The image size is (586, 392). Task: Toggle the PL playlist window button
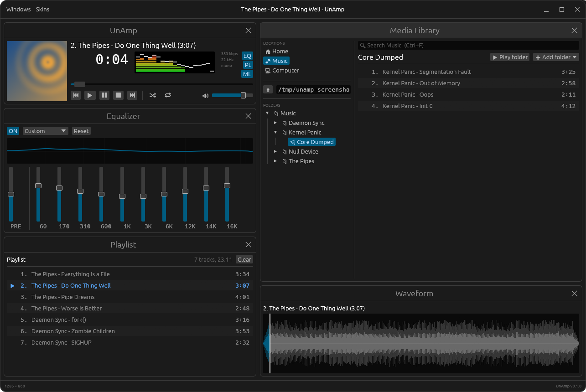[x=248, y=65]
